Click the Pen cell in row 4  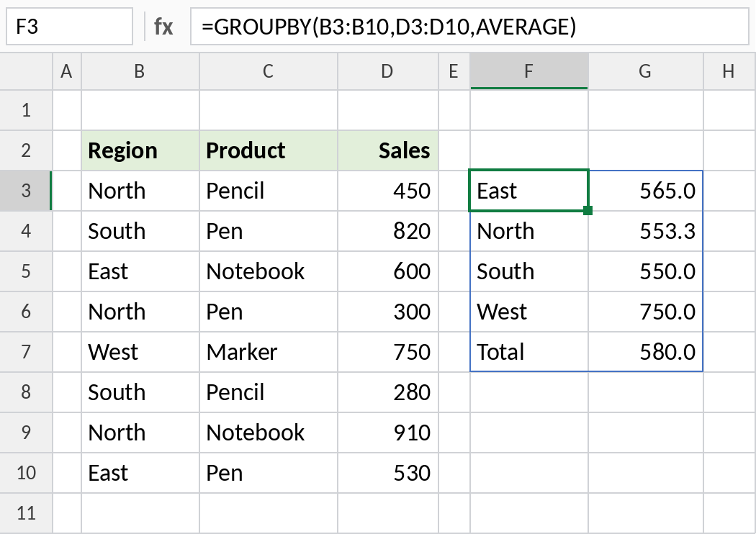(269, 231)
